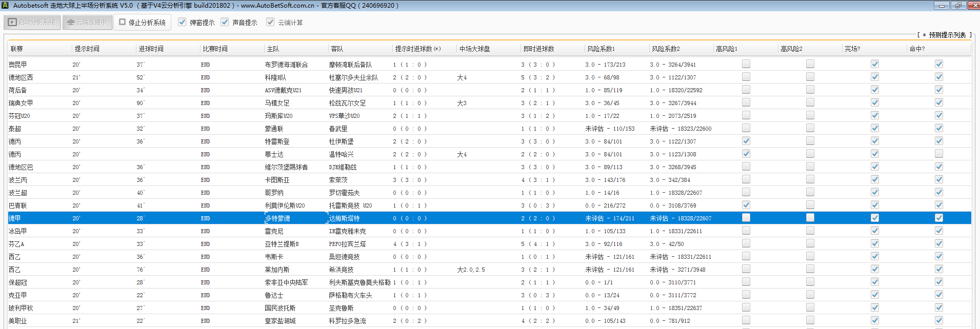Viewport: 980px width, 329px height.
Task: Toggle the 云端计算 checkbox
Action: [270, 22]
